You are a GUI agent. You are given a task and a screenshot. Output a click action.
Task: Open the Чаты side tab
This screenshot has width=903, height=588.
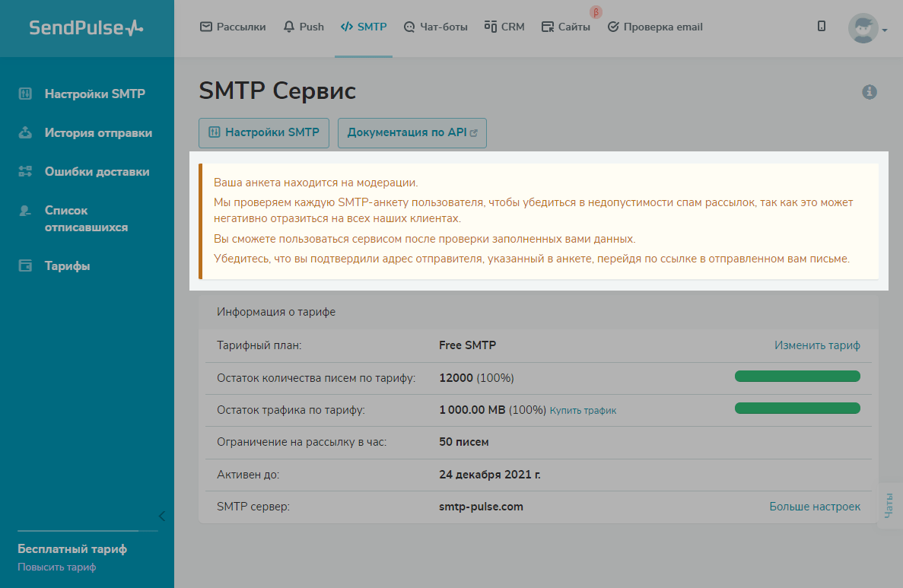[889, 505]
